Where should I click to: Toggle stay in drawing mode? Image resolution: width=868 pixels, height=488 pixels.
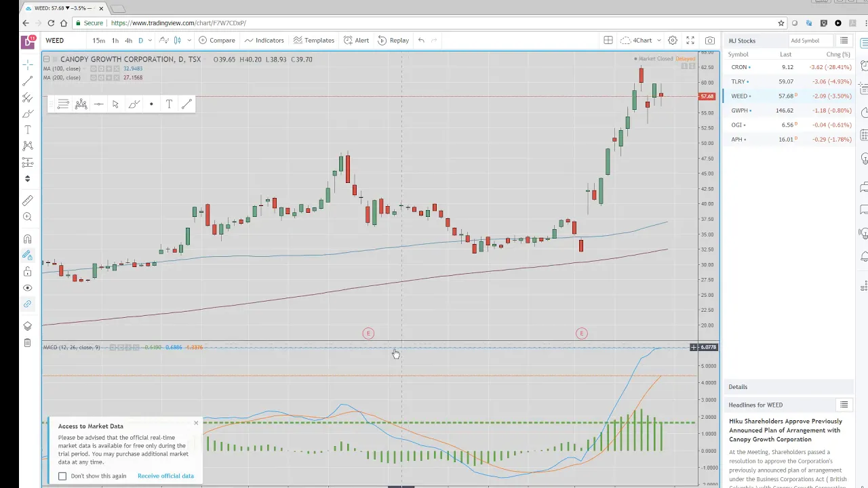(27, 255)
